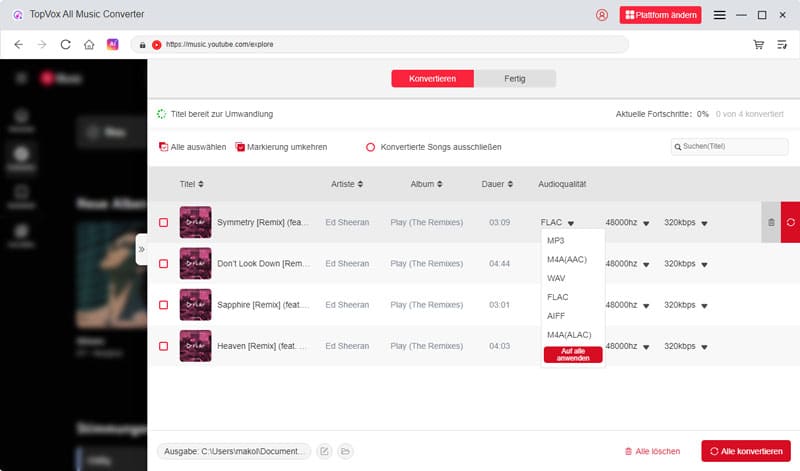Click the Alle konvertieren button

point(745,451)
